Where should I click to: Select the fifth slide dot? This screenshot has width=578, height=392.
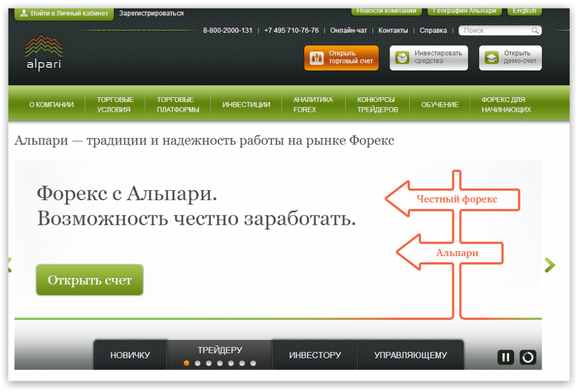tap(231, 363)
